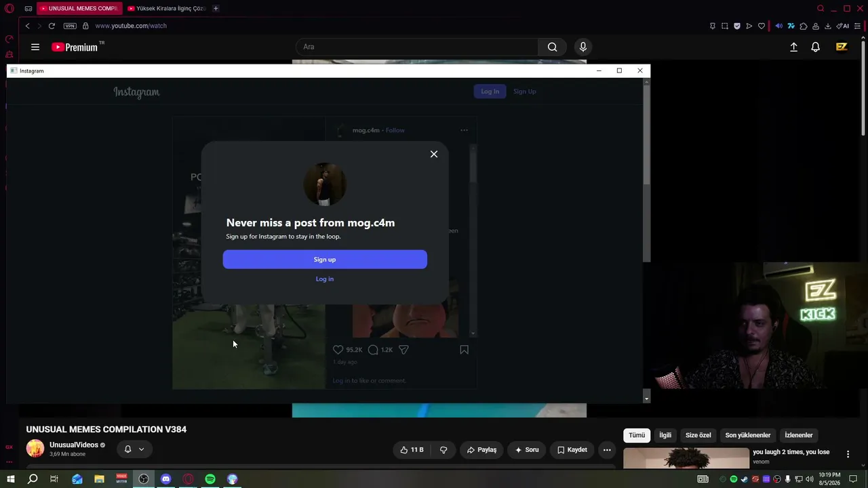Open Opera easy setup sliders icon
The width and height of the screenshot is (868, 488).
tap(858, 26)
